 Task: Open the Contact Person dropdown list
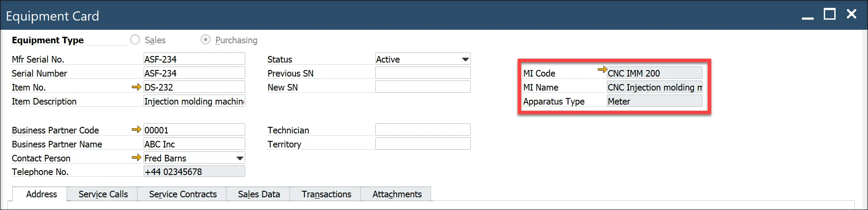[240, 158]
